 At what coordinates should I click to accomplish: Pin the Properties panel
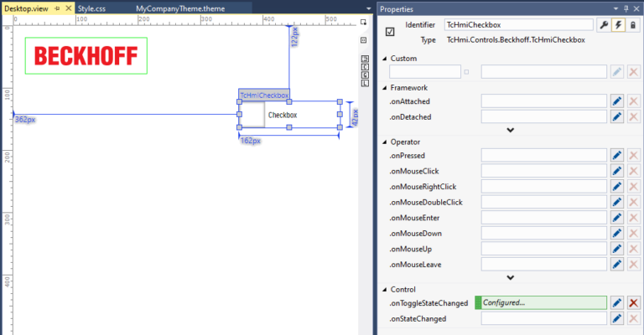click(x=623, y=8)
